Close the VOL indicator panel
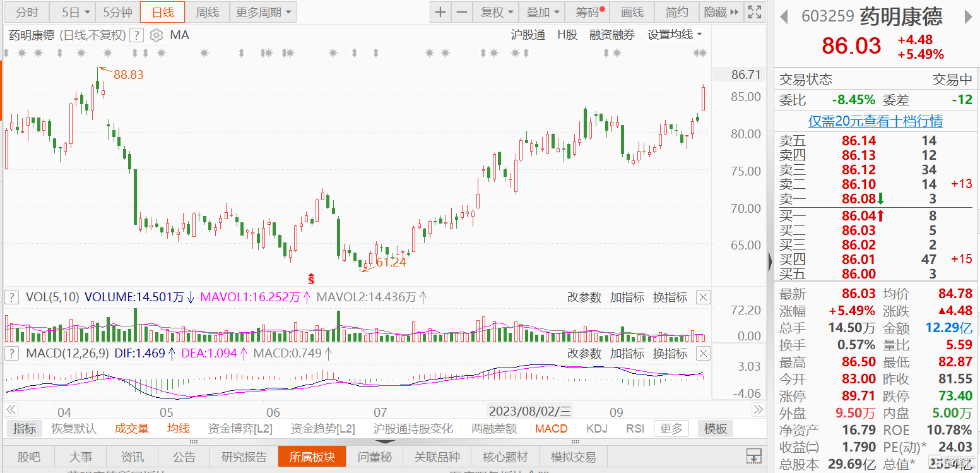 703,297
